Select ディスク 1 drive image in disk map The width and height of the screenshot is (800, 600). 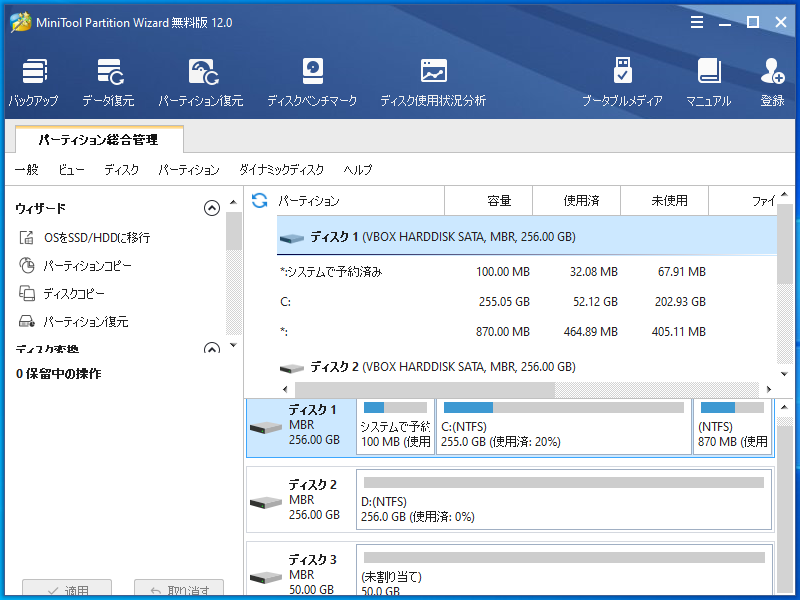click(266, 428)
